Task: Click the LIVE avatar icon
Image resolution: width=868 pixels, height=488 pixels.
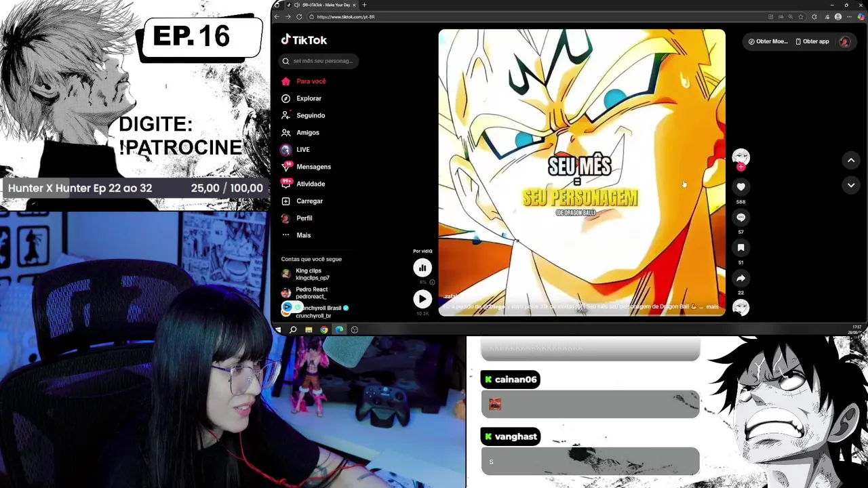Action: point(285,150)
